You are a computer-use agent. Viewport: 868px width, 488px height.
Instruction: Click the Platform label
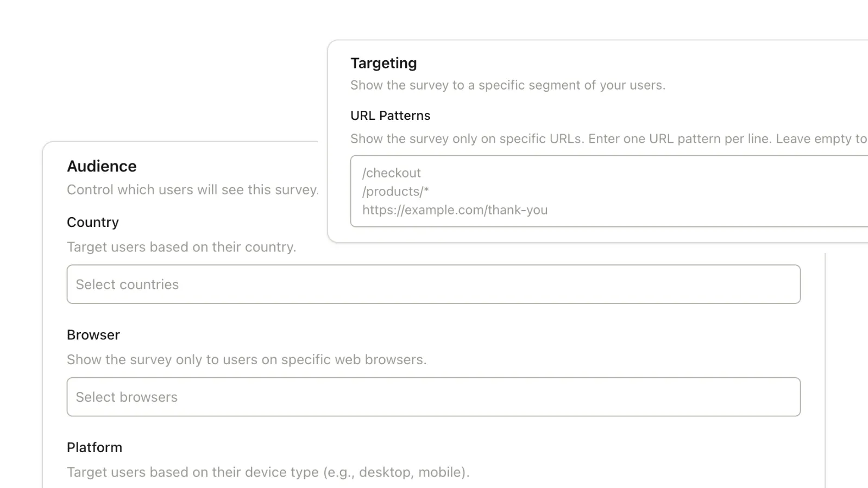[94, 447]
